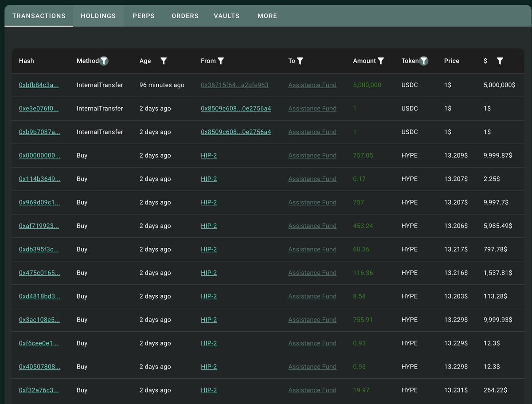Open sender address in 0xe3e076f0 row
Viewport: 532px width, 404px height.
pos(236,109)
